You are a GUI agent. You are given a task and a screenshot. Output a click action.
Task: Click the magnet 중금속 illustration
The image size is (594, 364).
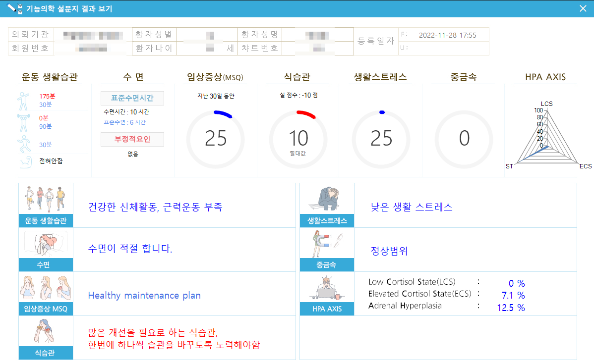327,243
